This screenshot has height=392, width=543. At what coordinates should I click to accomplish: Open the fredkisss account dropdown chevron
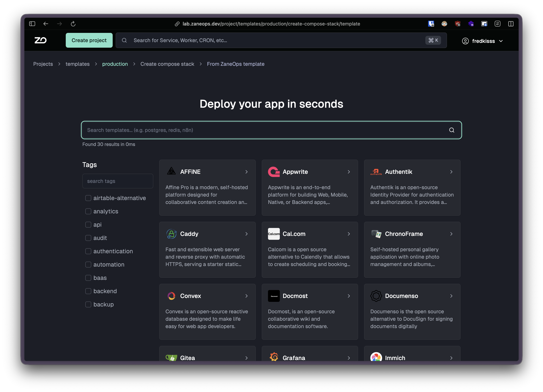[501, 41]
